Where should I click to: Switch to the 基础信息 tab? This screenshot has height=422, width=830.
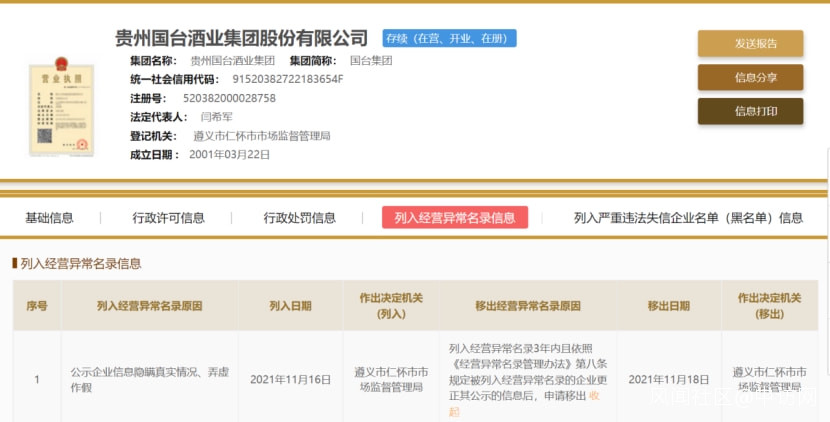click(49, 218)
